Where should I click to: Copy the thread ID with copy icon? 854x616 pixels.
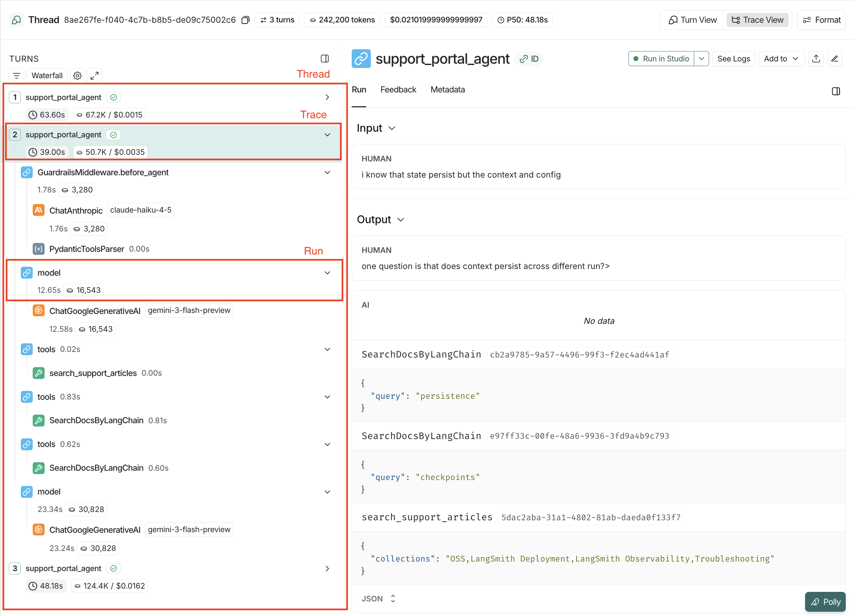pos(245,20)
